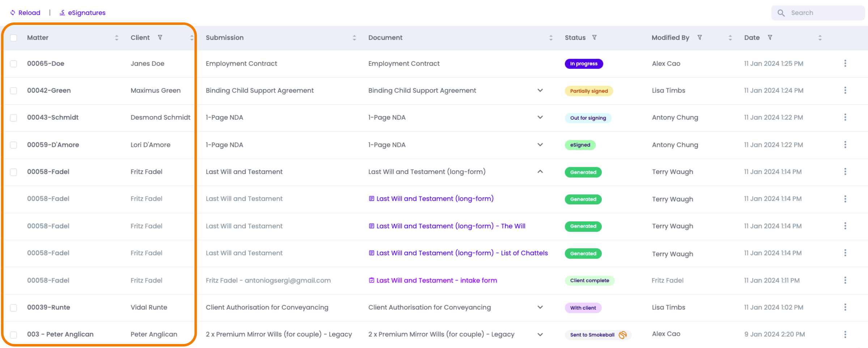Toggle the select-all checkbox in header
The image size is (868, 348).
14,38
